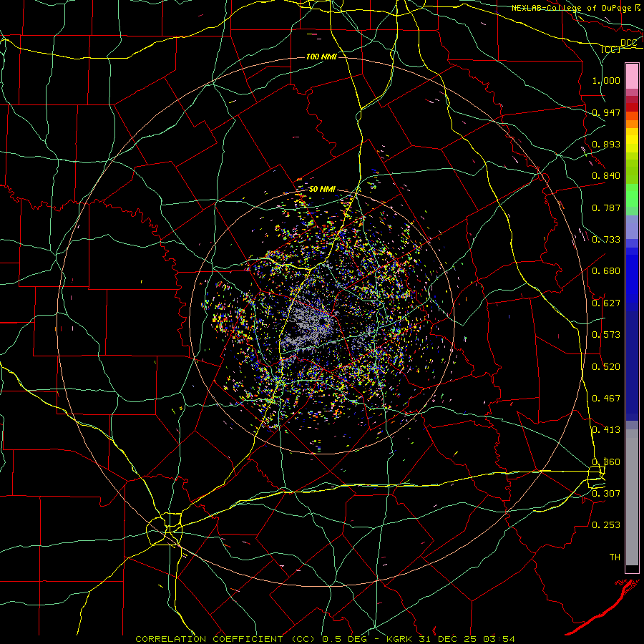644x644 pixels.
Task: Click the TH legend label
Action: [615, 557]
